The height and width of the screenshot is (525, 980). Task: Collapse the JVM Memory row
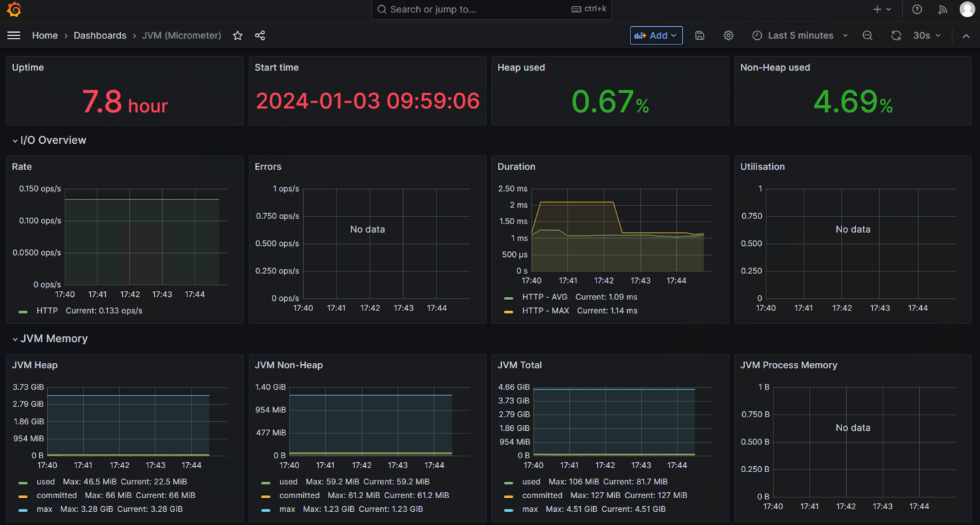coord(49,339)
